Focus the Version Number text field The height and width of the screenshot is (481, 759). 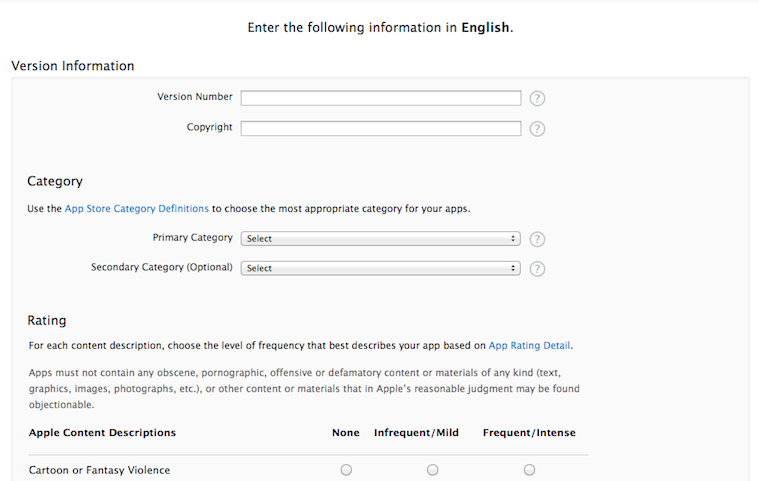[381, 98]
